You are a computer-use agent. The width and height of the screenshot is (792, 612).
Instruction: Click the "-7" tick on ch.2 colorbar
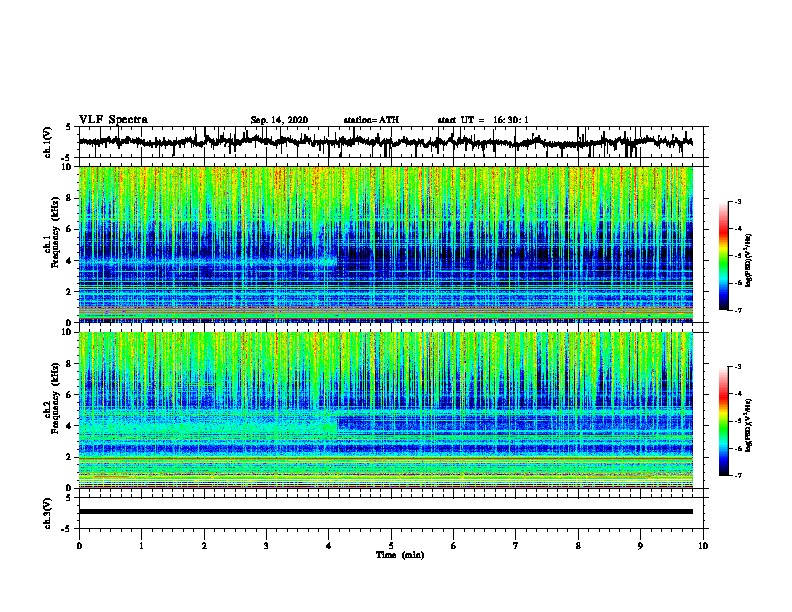click(x=738, y=476)
